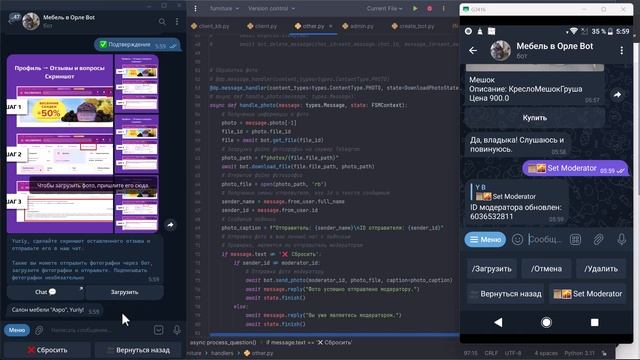Send the /Отмена keyboard command

point(546,269)
